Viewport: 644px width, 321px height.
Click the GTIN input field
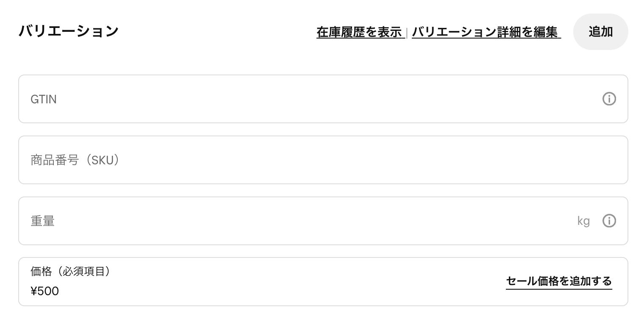[254, 99]
